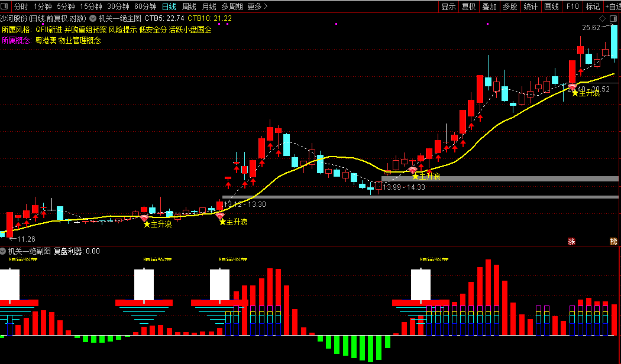Click the gray support band at 13.99 - 14.33
The height and width of the screenshot is (364, 621).
(500, 179)
